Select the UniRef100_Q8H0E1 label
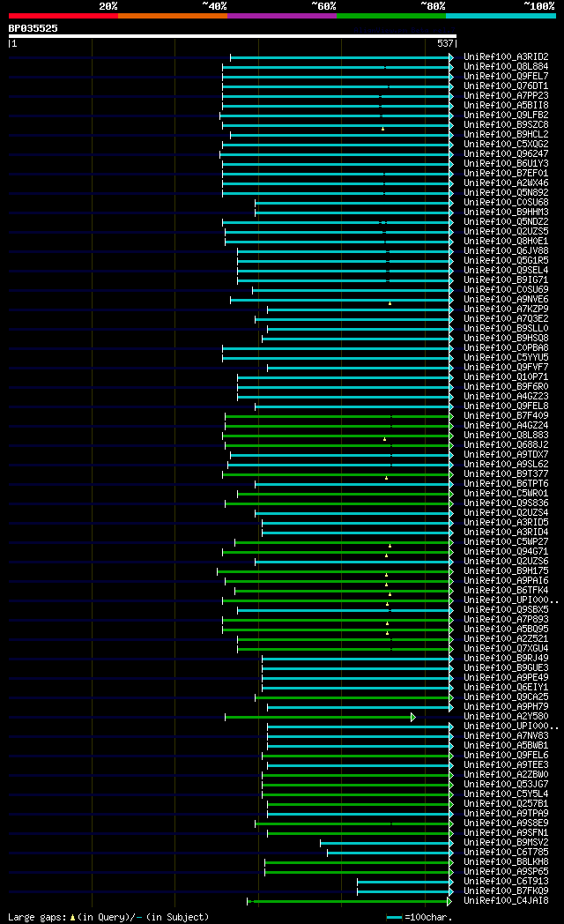 [506, 242]
